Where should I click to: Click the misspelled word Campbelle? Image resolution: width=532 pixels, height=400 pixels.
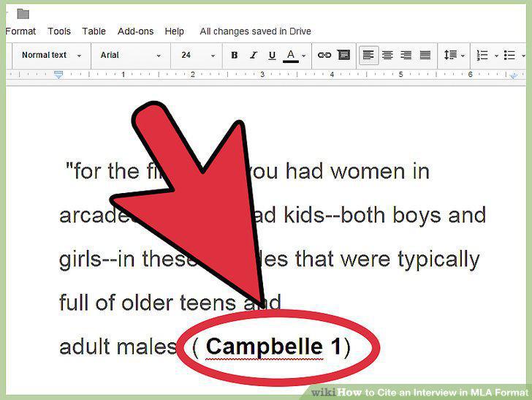point(264,347)
